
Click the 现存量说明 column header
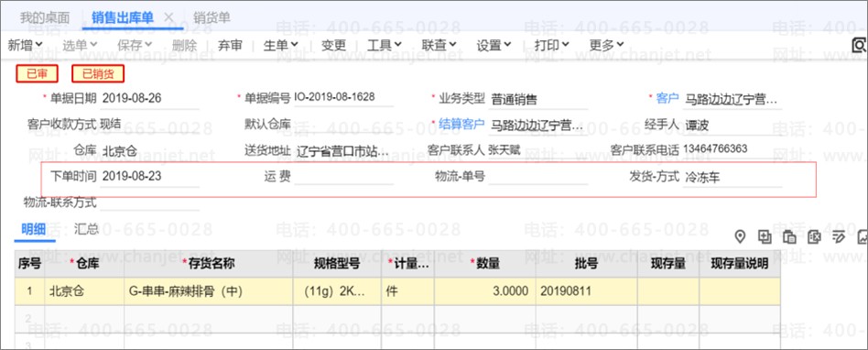740,264
